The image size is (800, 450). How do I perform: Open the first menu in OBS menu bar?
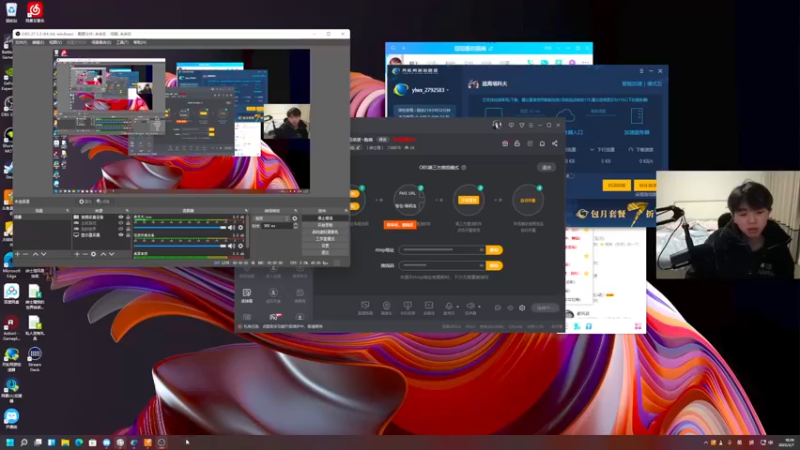click(x=21, y=42)
